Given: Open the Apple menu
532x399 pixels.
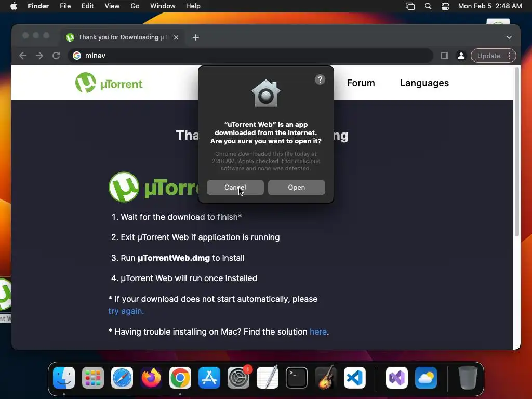Looking at the screenshot, I should coord(14,6).
